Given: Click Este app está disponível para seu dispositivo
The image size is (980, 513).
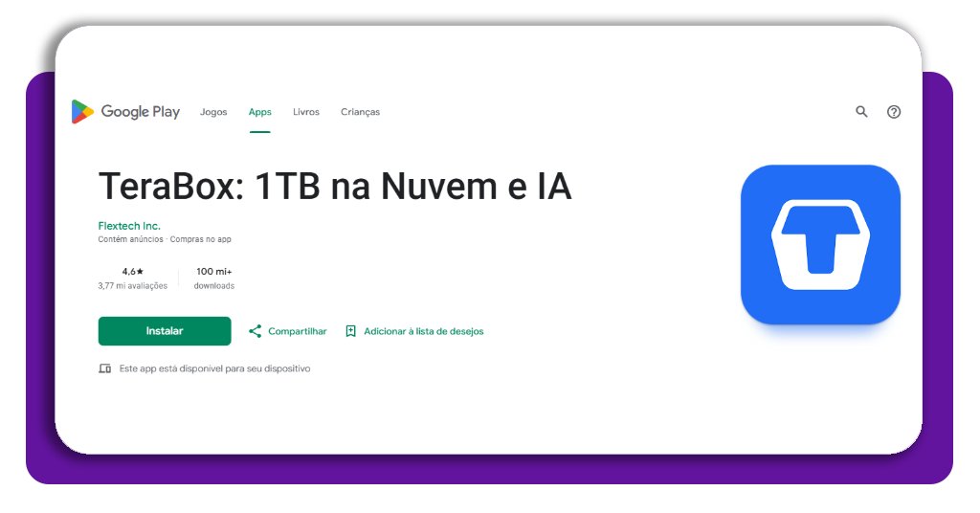Looking at the screenshot, I should pyautogui.click(x=214, y=368).
